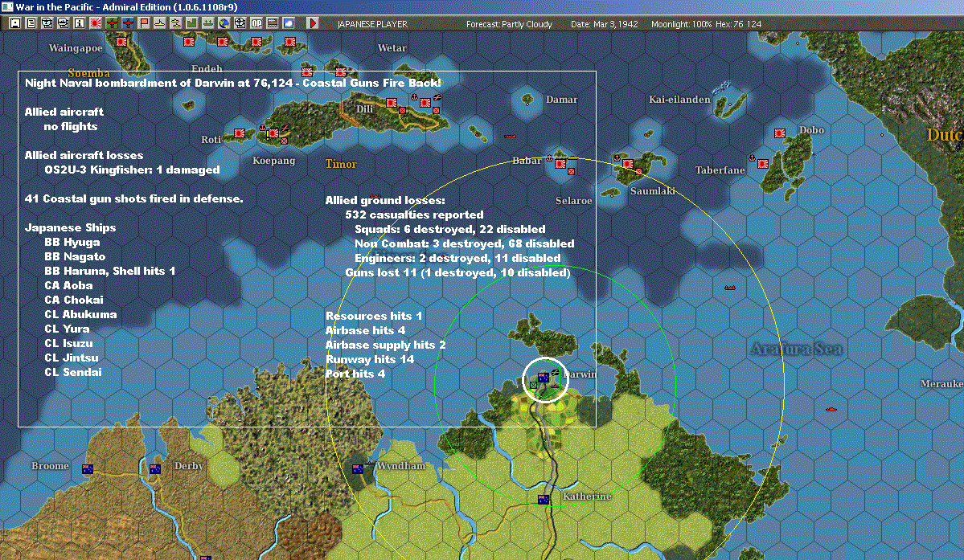The width and height of the screenshot is (964, 560).
Task: Click the Night Naval bombardment of Darwin heading
Action: (233, 83)
